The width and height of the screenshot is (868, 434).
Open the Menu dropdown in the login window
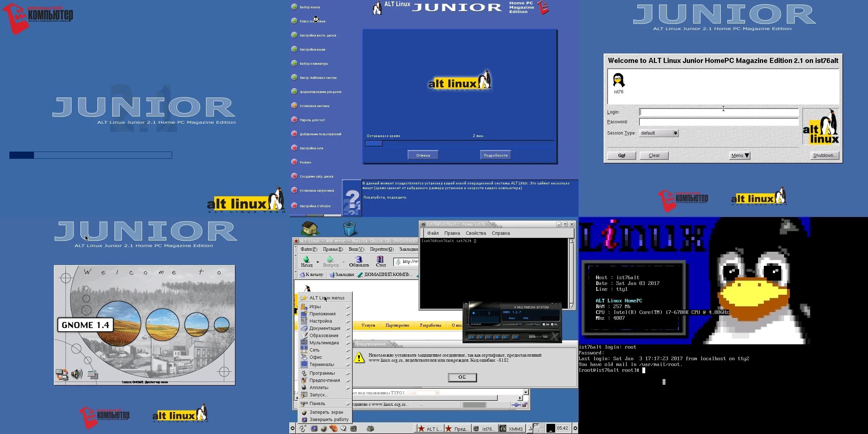pos(740,156)
